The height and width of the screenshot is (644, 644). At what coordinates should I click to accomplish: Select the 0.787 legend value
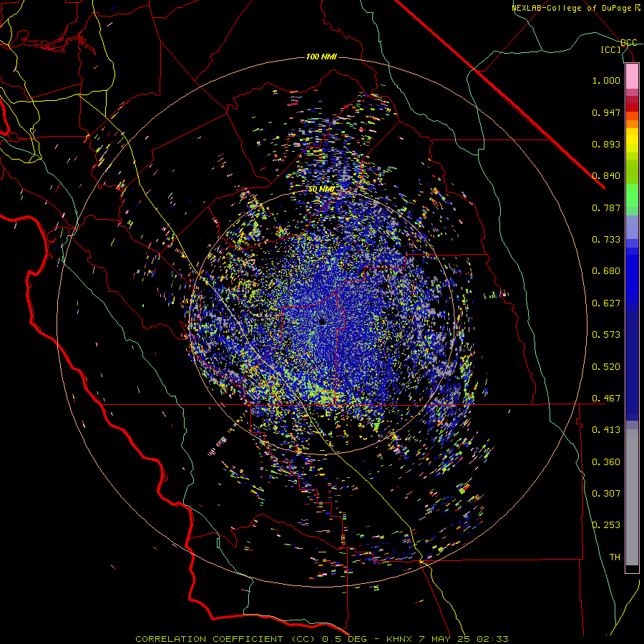(606, 208)
